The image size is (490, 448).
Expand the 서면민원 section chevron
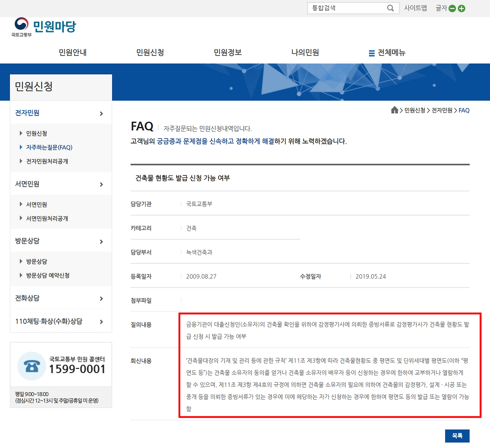click(x=101, y=184)
